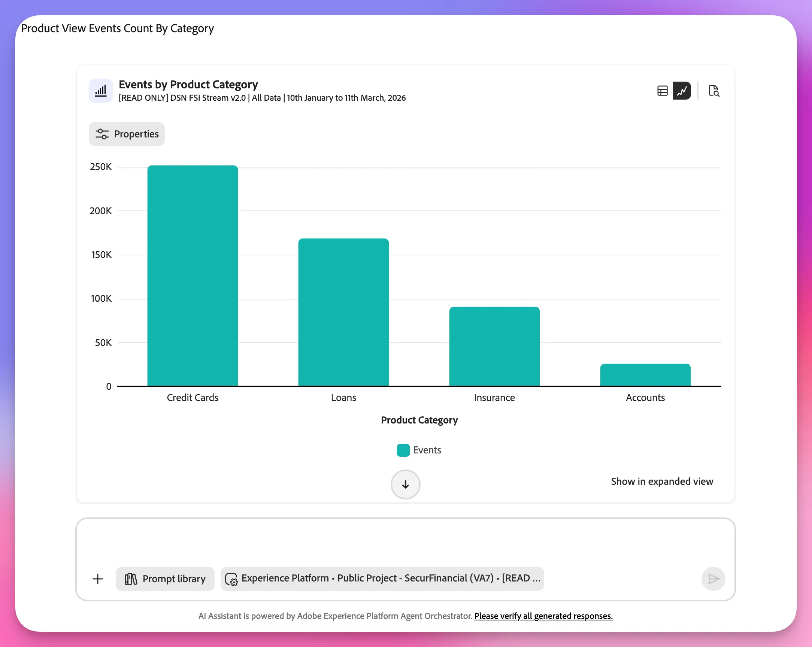Click the Credit Cards bar
The image size is (812, 647).
[193, 276]
